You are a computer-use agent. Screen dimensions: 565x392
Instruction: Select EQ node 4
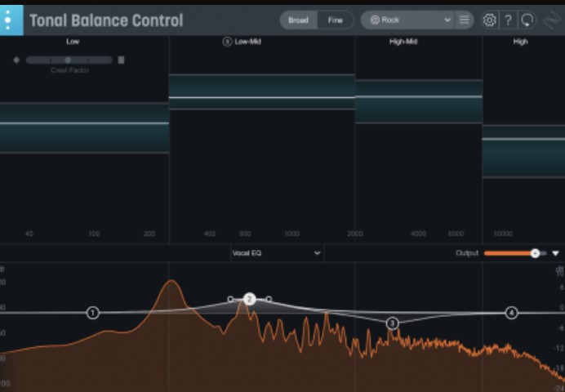tap(511, 313)
